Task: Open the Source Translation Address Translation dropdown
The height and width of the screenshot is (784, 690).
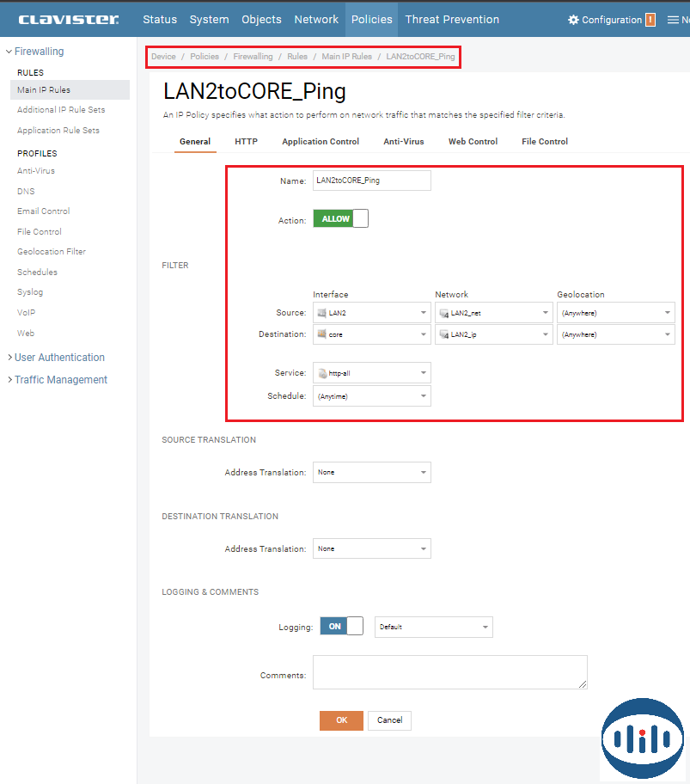Action: (371, 472)
